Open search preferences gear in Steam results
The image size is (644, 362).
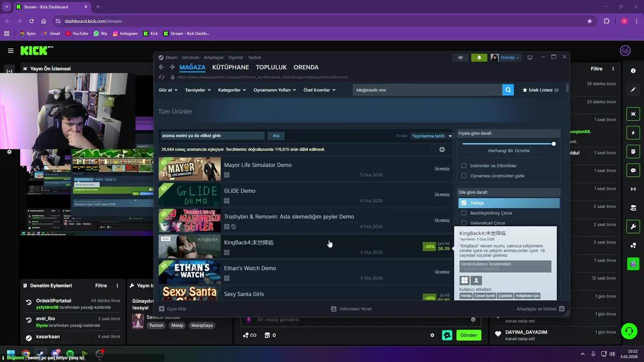point(442,149)
